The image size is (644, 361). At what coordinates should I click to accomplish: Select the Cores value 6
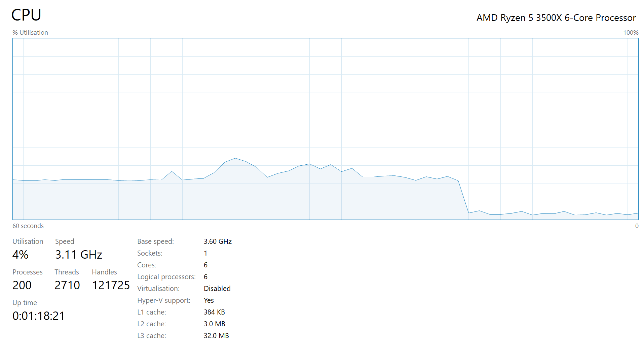click(x=205, y=265)
